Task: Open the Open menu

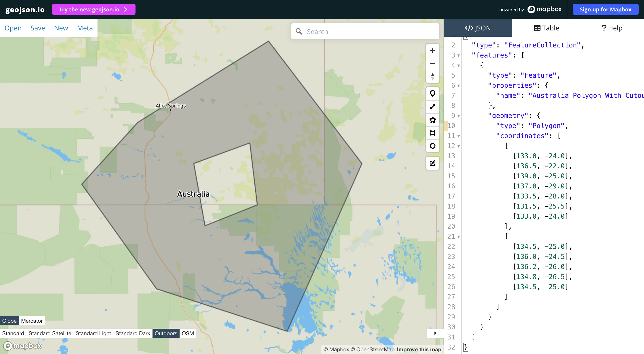Action: click(13, 28)
